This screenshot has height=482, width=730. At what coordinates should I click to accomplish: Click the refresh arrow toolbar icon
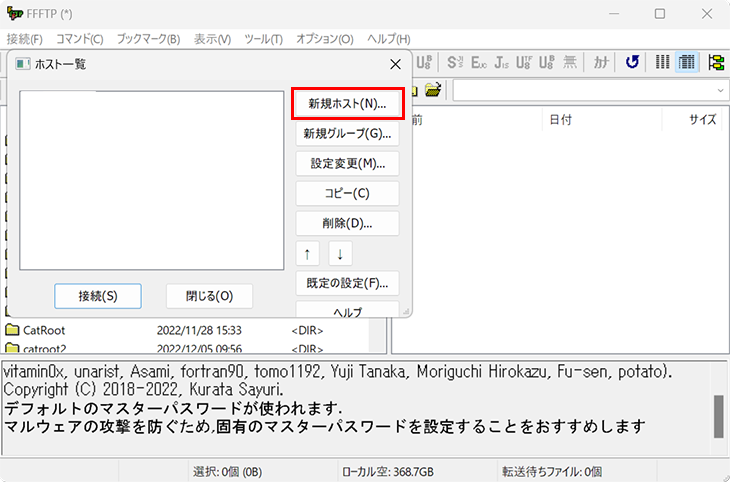pyautogui.click(x=632, y=62)
